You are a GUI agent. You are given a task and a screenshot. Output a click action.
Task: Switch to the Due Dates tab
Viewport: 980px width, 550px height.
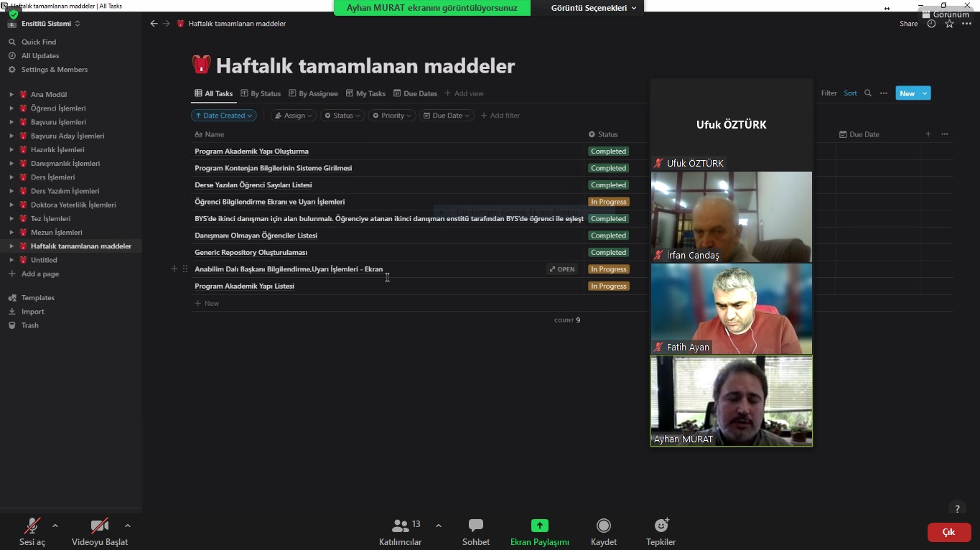click(415, 93)
